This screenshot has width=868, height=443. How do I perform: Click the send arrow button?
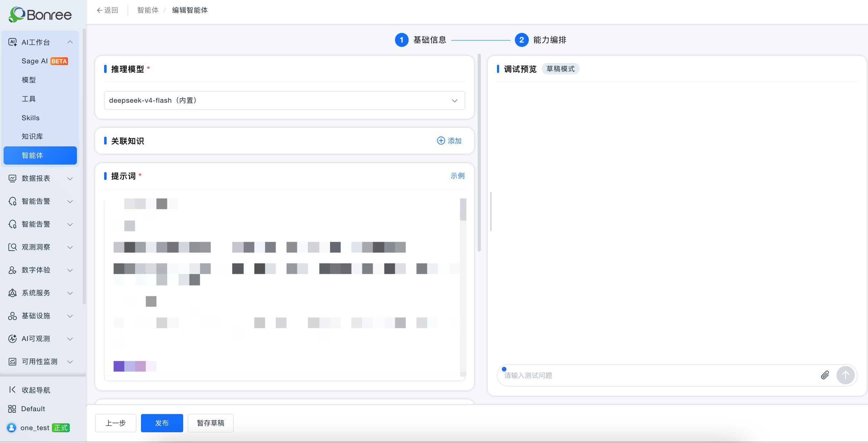pos(845,375)
